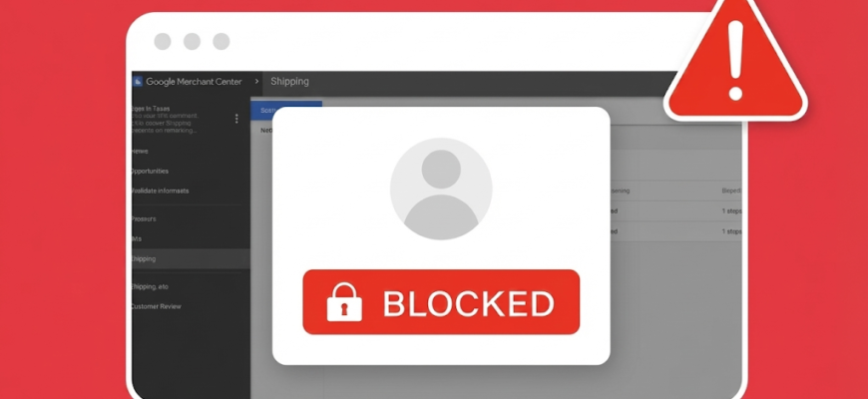Screen dimensions: 868x399
Task: Click the padlock icon on Blocked banner
Action: tap(344, 302)
